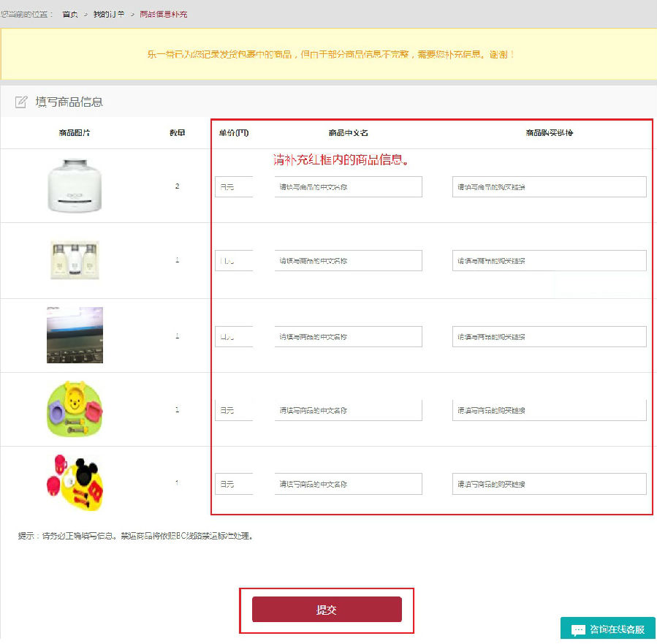Click the first row Chinese product name field
657x644 pixels.
[348, 186]
